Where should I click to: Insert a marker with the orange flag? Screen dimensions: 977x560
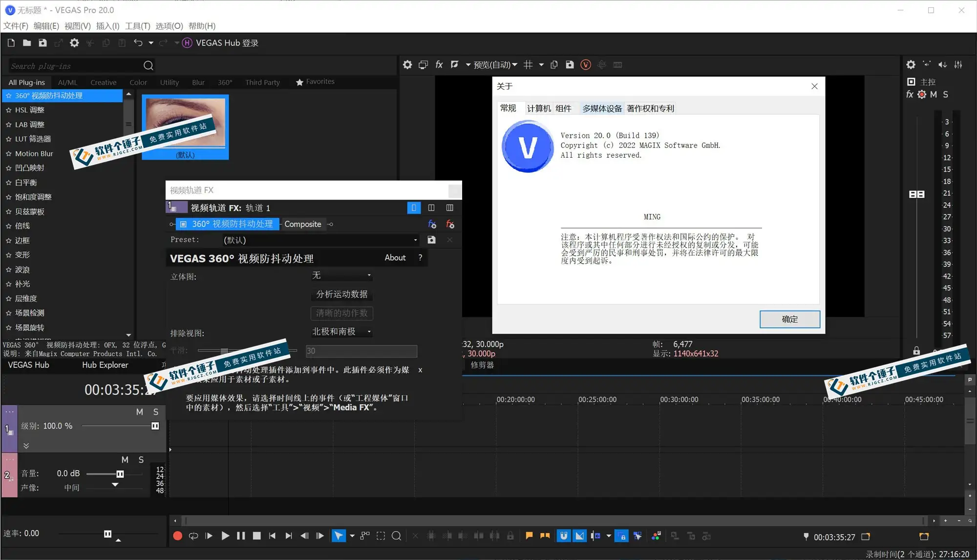point(529,536)
